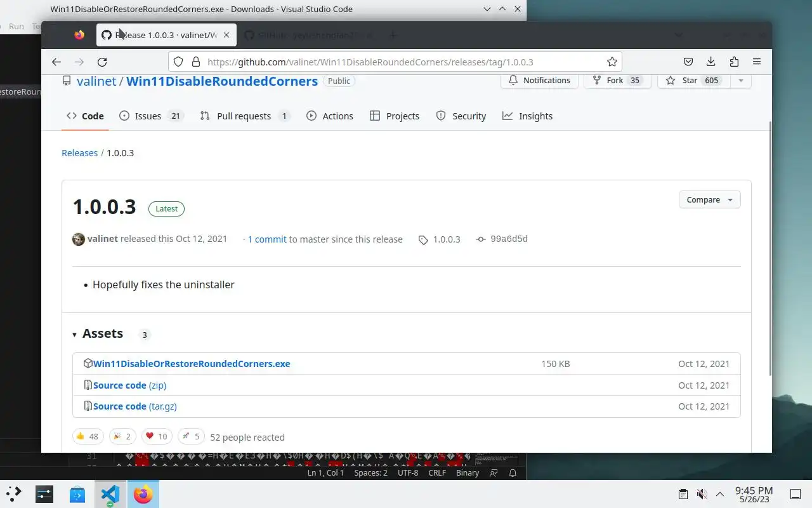Click Spaces: 2 indentation in VS Code status bar
The width and height of the screenshot is (812, 508).
(370, 472)
